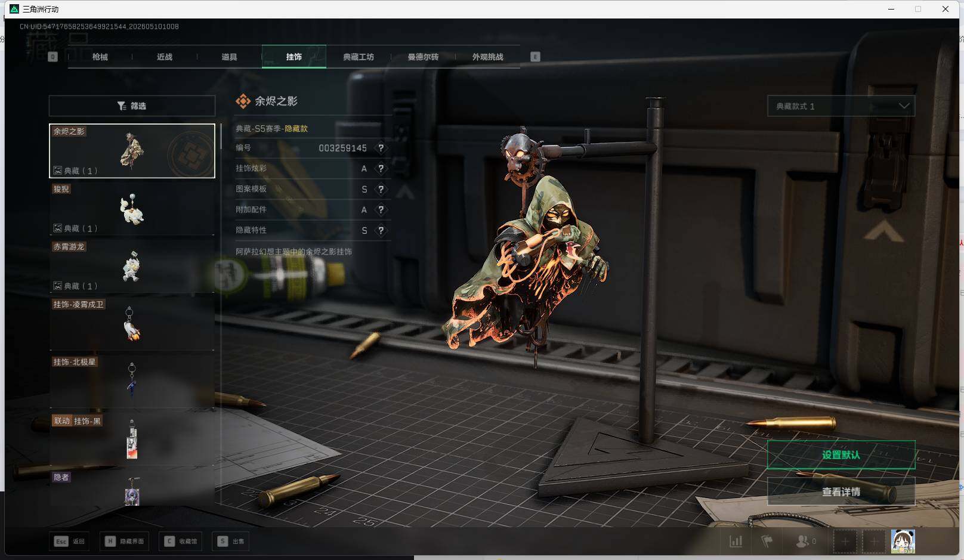Click the S 出售 sell button
Viewport: 964px width, 560px height.
[x=231, y=541]
